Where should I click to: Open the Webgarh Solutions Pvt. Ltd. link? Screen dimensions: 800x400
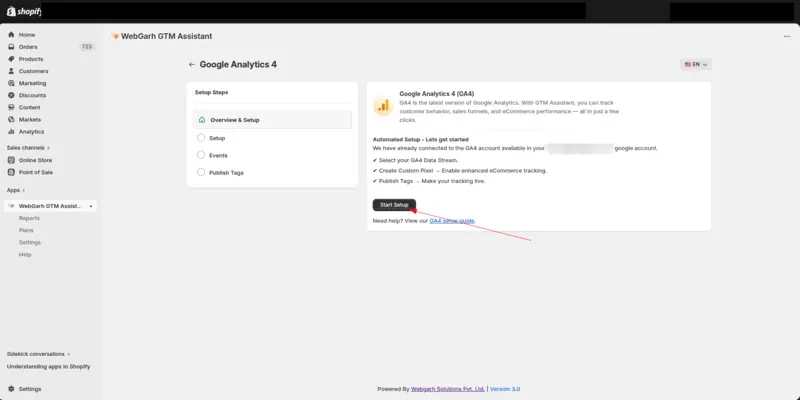point(448,389)
